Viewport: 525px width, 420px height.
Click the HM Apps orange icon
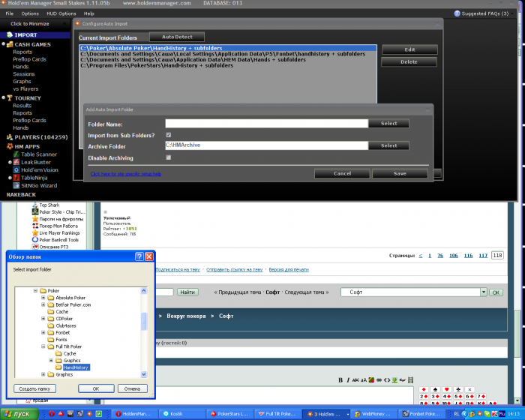point(9,146)
